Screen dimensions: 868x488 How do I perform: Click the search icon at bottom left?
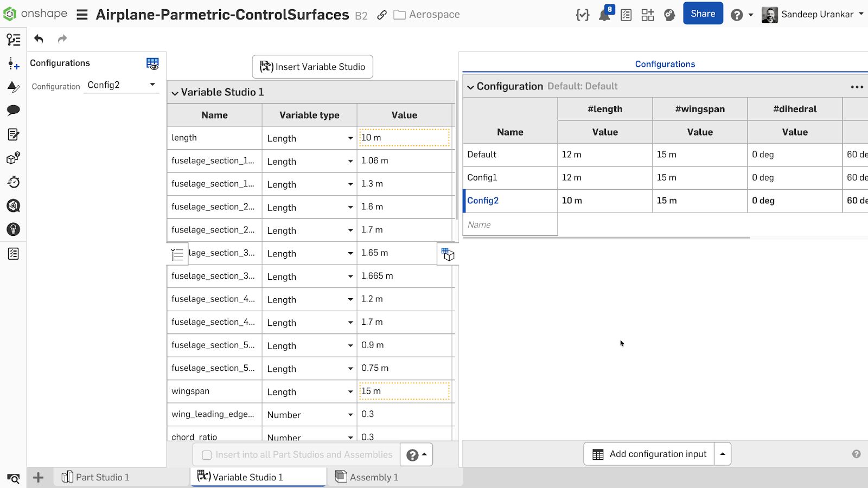[x=13, y=478]
